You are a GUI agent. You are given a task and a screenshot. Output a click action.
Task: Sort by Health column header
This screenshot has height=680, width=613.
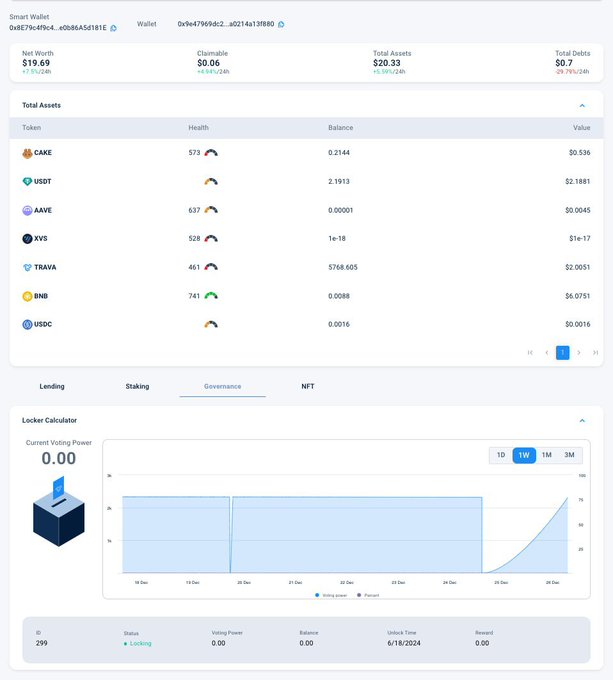coord(199,128)
